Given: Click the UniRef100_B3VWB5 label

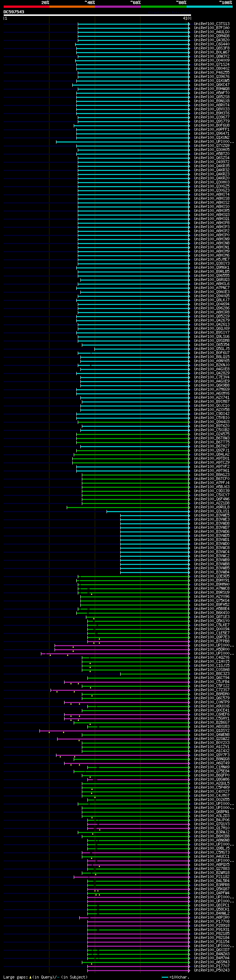Looking at the screenshot, I should tap(212, 568).
